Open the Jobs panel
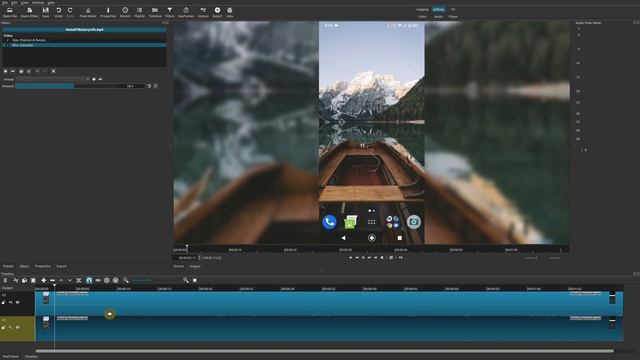Image resolution: width=640 pixels, height=360 pixels. point(230,12)
